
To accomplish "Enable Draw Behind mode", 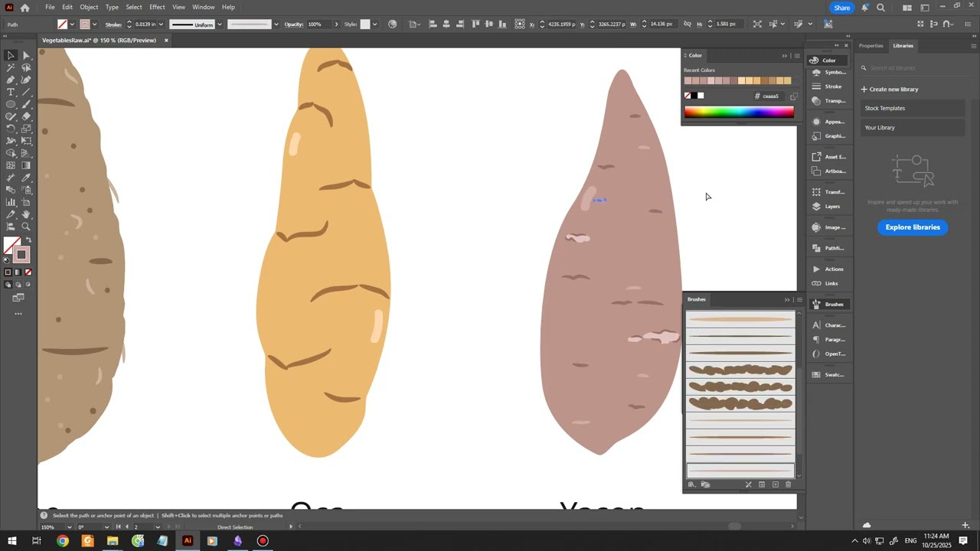I will coord(18,285).
